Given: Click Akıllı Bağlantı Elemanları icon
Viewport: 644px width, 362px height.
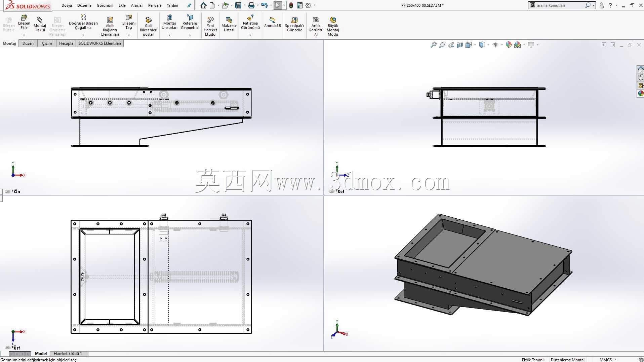Looking at the screenshot, I should [110, 20].
